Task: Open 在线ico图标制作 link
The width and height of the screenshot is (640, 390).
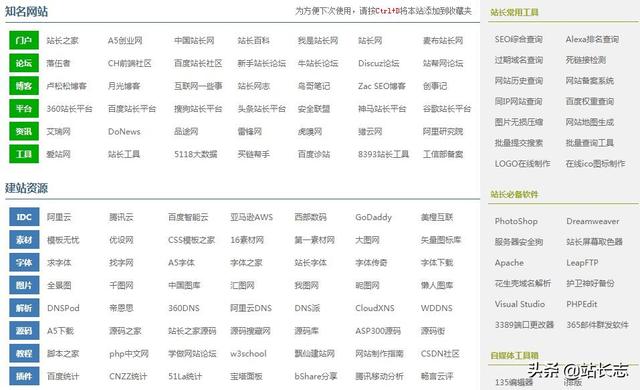Action: tap(595, 164)
